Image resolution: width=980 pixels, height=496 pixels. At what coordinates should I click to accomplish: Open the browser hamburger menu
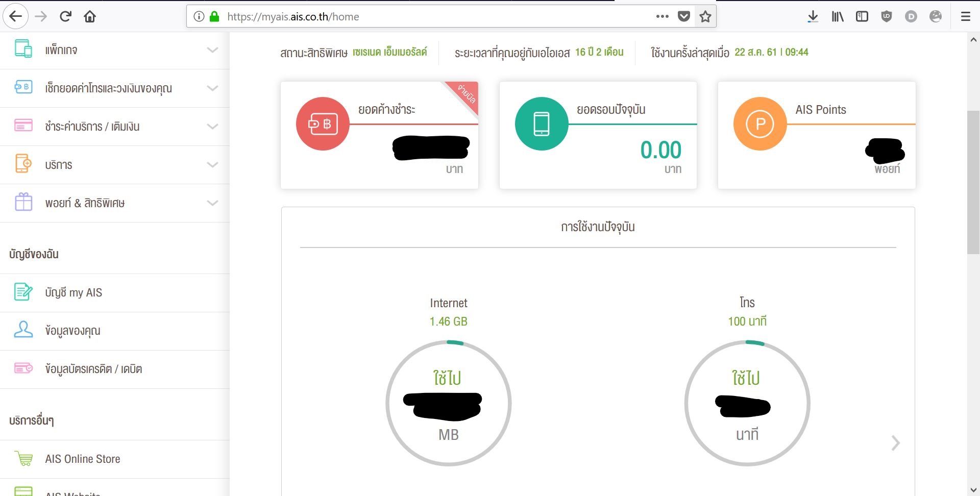965,17
